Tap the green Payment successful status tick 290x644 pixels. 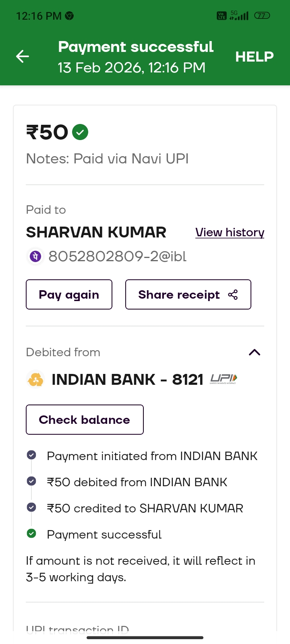(31, 534)
